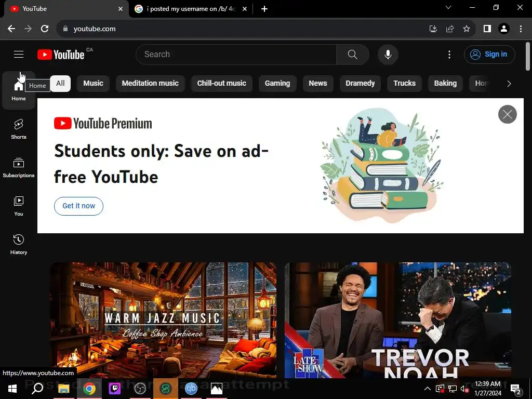
Task: Click the muted volume tray icon
Action: (464, 389)
